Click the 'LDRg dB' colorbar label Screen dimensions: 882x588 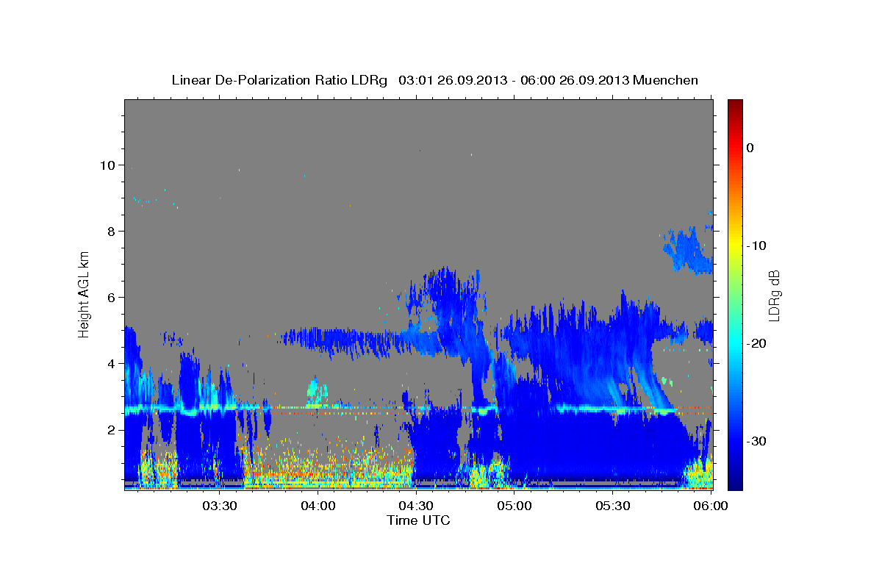(774, 295)
